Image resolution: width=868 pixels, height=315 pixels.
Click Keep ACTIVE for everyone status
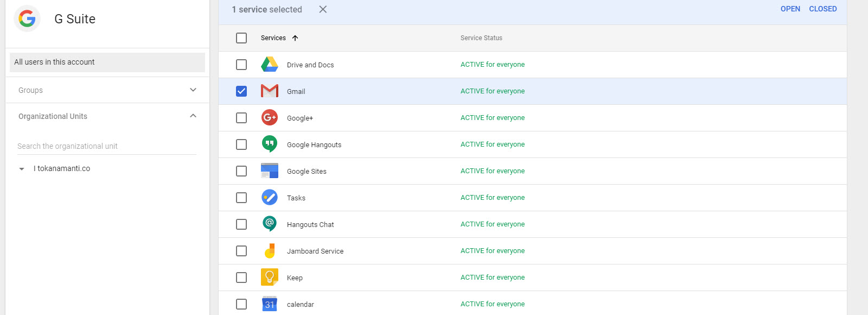493,278
